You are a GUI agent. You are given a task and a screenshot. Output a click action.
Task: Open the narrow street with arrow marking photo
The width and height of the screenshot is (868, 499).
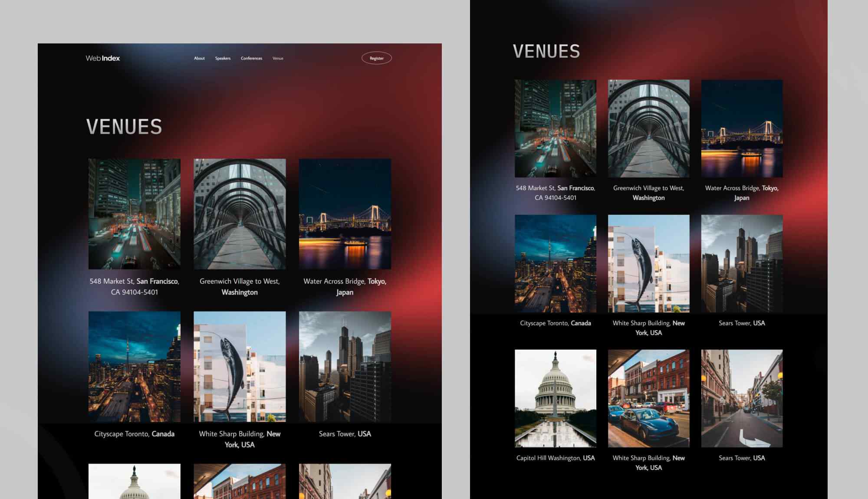point(345,482)
